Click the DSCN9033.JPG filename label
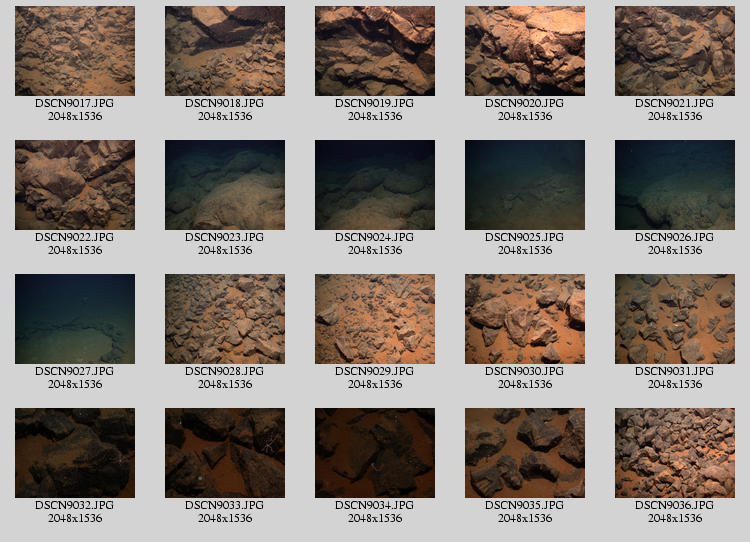750x542 pixels. click(x=225, y=506)
